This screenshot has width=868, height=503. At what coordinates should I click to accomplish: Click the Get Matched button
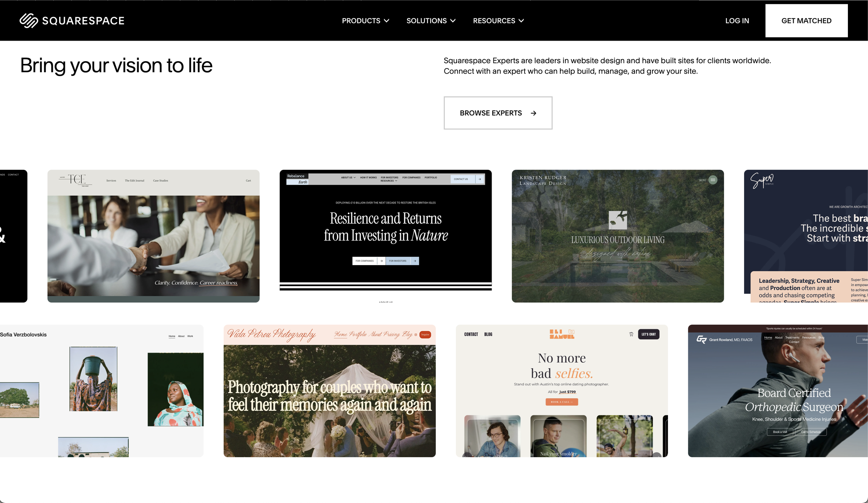(806, 20)
